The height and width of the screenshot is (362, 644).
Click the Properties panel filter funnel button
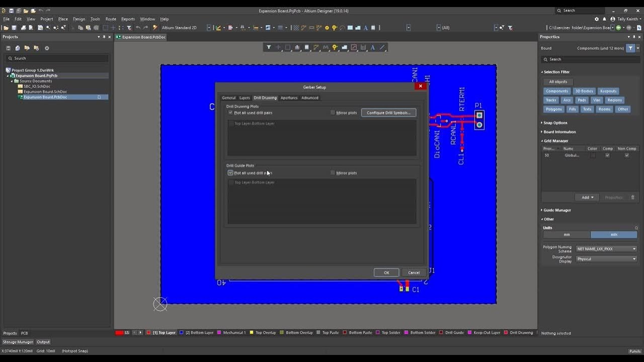630,48
